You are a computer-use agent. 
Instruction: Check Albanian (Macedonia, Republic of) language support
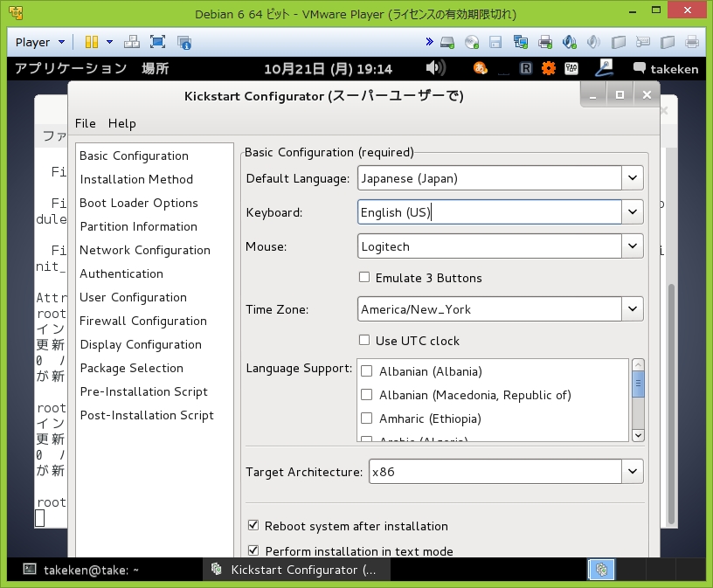point(366,395)
